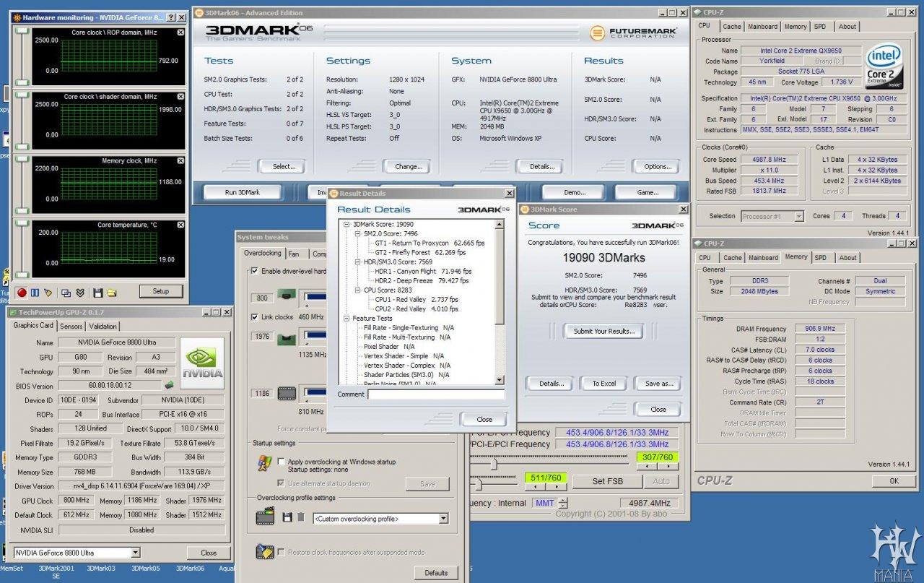
Task: Close the Core clock ROP domain graph
Action: point(180,33)
